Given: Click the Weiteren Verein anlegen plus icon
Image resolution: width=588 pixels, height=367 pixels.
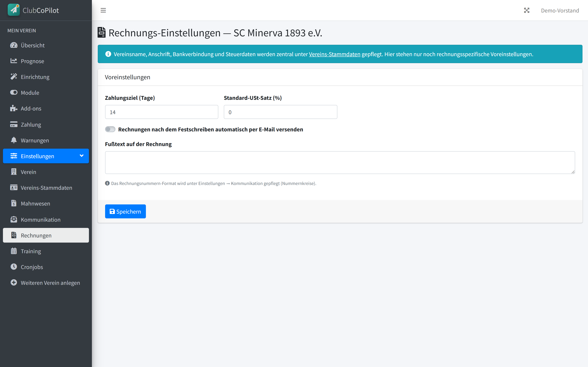Looking at the screenshot, I should tap(14, 283).
